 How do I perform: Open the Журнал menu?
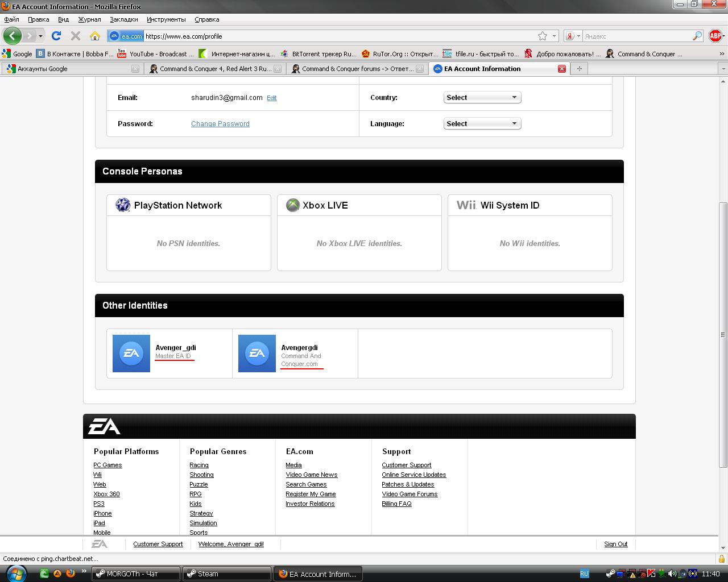point(89,19)
